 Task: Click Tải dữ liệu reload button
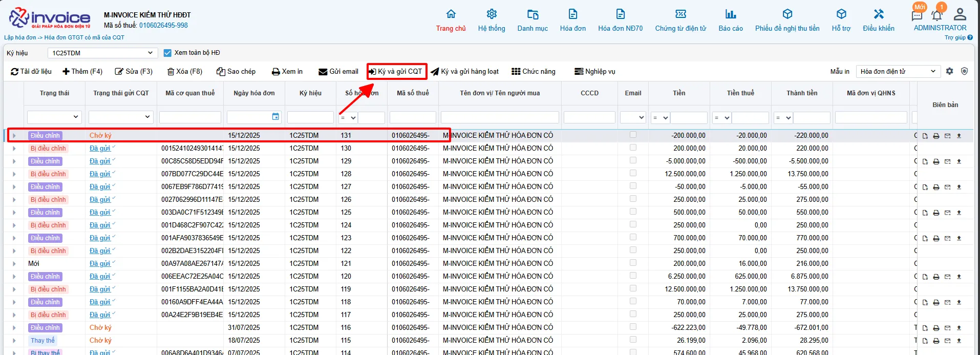31,71
